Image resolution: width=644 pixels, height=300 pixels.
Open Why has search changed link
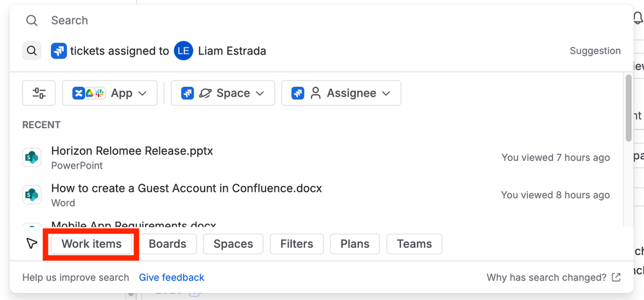(546, 277)
